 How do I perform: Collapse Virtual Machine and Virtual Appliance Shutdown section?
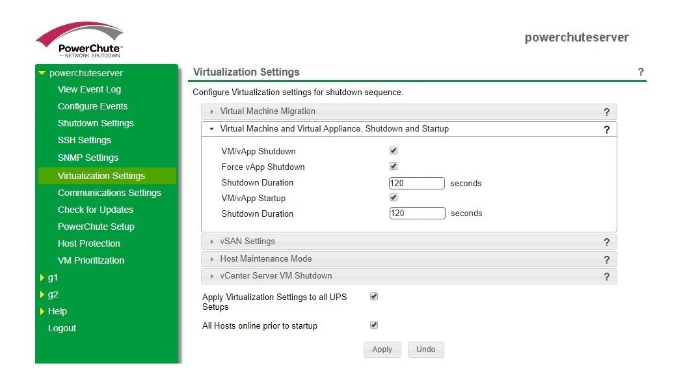coord(409,129)
